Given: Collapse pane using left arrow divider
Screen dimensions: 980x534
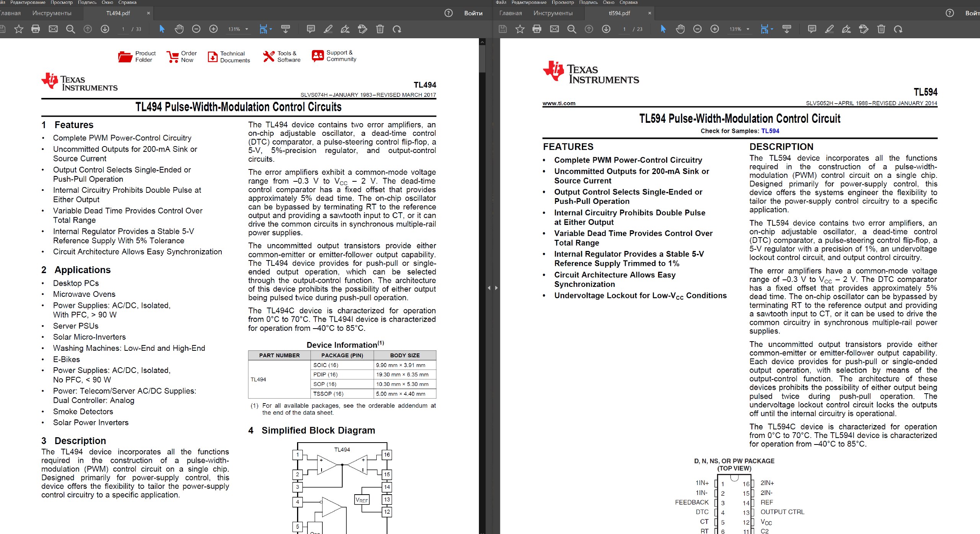Looking at the screenshot, I should tap(489, 288).
